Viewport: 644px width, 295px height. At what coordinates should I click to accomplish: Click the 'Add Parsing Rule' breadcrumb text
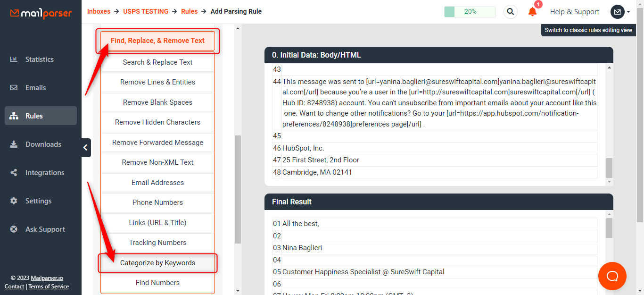236,11
